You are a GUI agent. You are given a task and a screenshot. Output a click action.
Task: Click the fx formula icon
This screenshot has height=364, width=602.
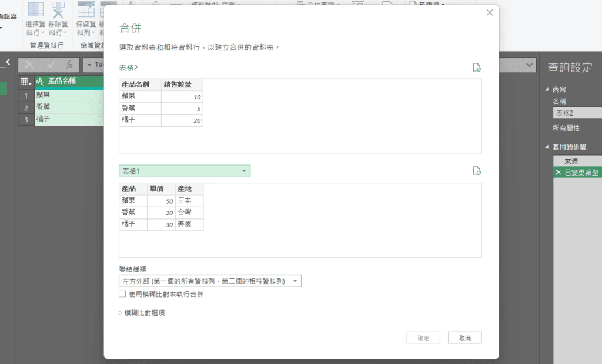coord(69,65)
